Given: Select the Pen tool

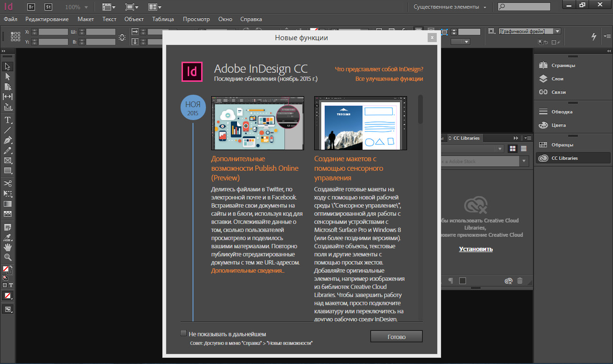Looking at the screenshot, I should point(8,140).
